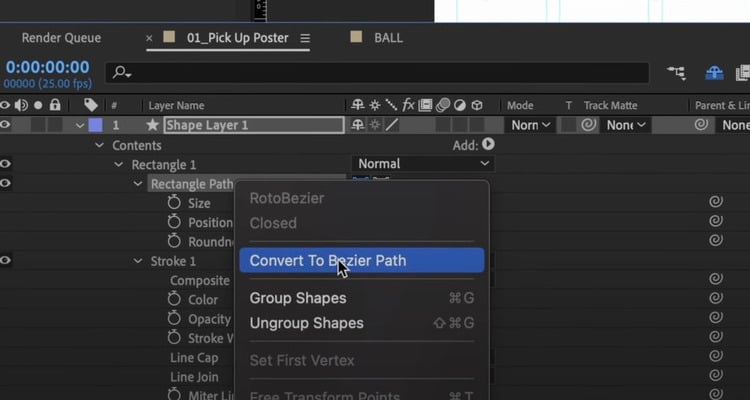Toggle visibility of Rectangle 1
750x400 pixels.
pos(5,164)
